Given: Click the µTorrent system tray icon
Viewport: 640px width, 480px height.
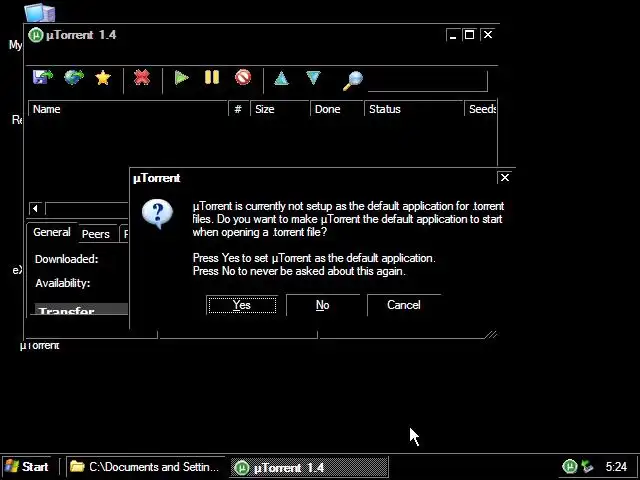Looking at the screenshot, I should [570, 467].
